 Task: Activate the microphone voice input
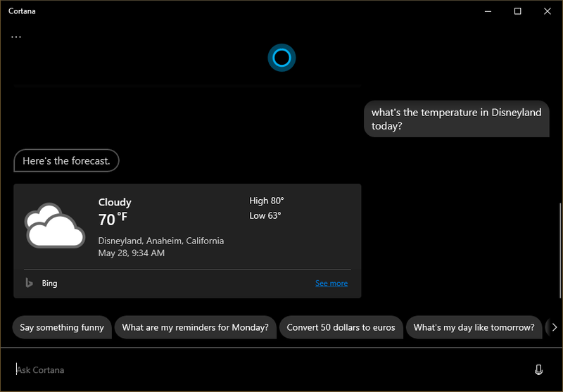pos(538,369)
